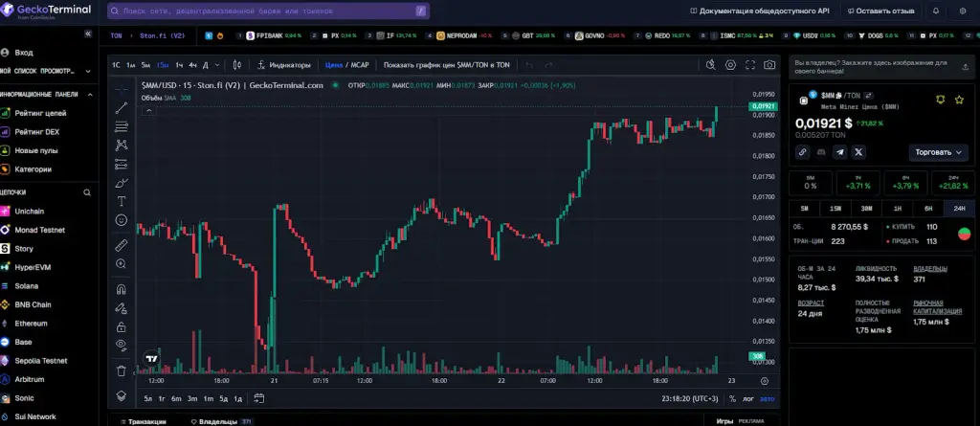Click the trash remove drawings icon
This screenshot has height=426, width=980.
pos(122,370)
